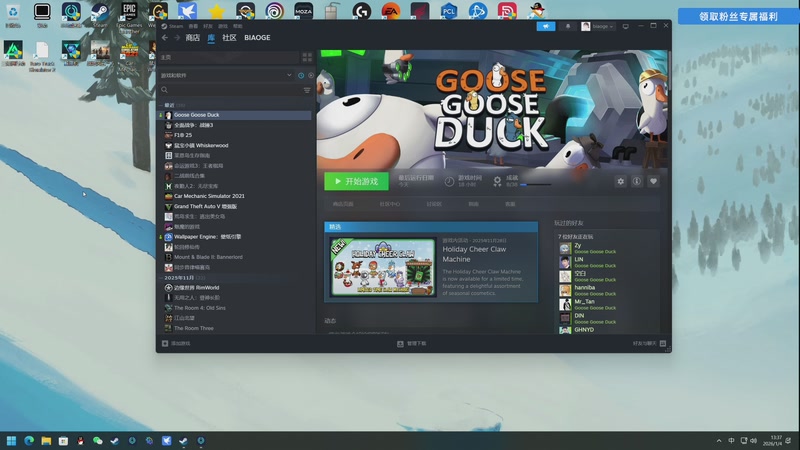800x450 pixels.
Task: Add Goose Goose Duck to favorites heart
Action: coord(653,181)
